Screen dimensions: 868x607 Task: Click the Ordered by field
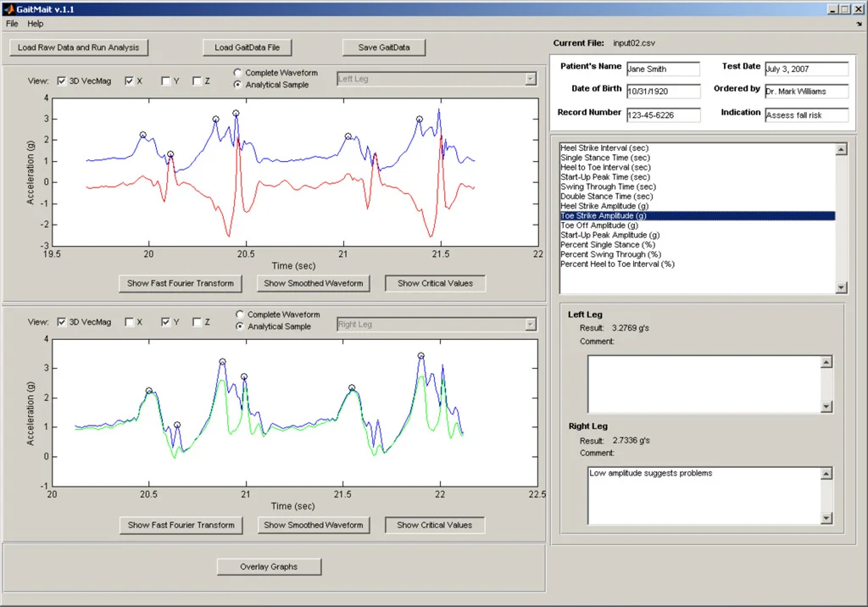coord(807,92)
